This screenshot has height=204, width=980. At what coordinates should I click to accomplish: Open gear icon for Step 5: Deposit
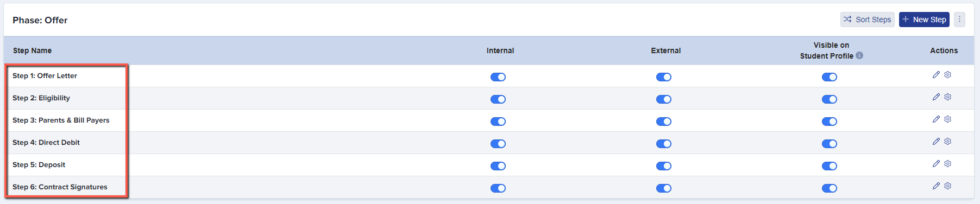948,164
